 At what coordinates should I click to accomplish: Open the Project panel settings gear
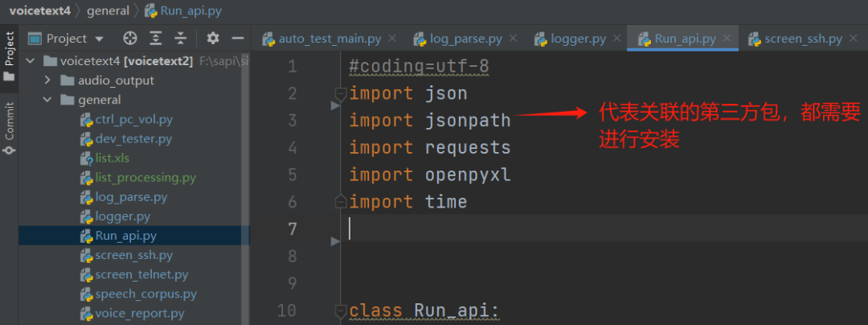tap(213, 38)
